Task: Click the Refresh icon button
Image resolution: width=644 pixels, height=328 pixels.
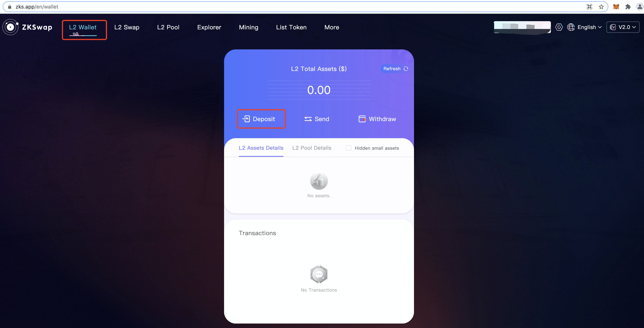Action: tap(406, 69)
